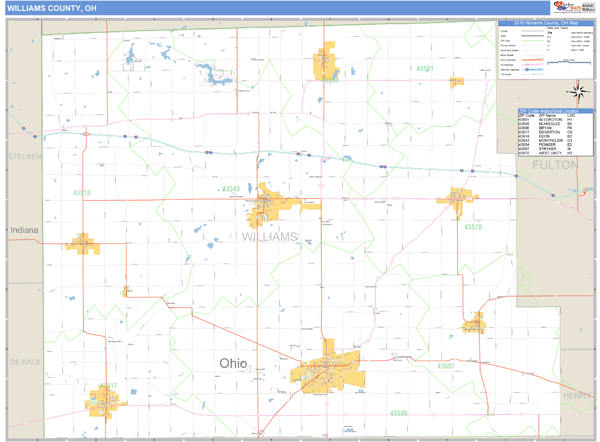The image size is (600, 442).
Task: Select the 2015 Williams County map legend title
Action: pyautogui.click(x=546, y=23)
